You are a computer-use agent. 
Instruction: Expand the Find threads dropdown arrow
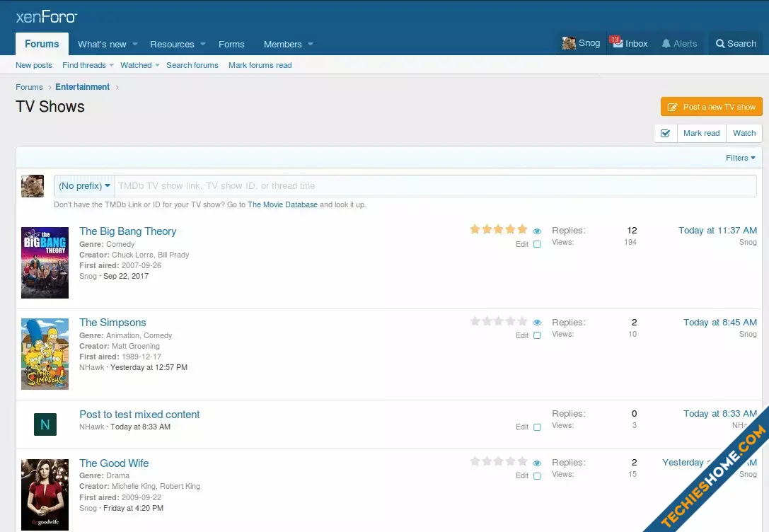coord(111,65)
